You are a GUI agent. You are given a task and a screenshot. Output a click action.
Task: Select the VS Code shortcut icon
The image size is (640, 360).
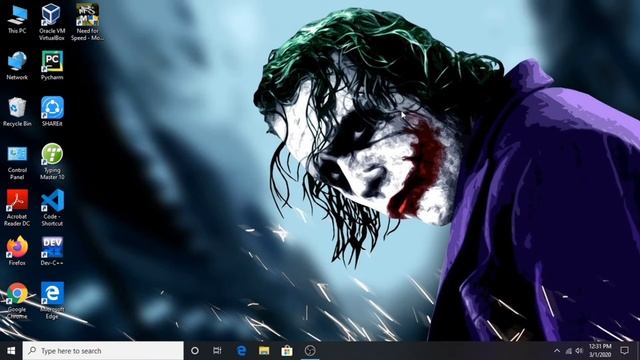coord(52,208)
